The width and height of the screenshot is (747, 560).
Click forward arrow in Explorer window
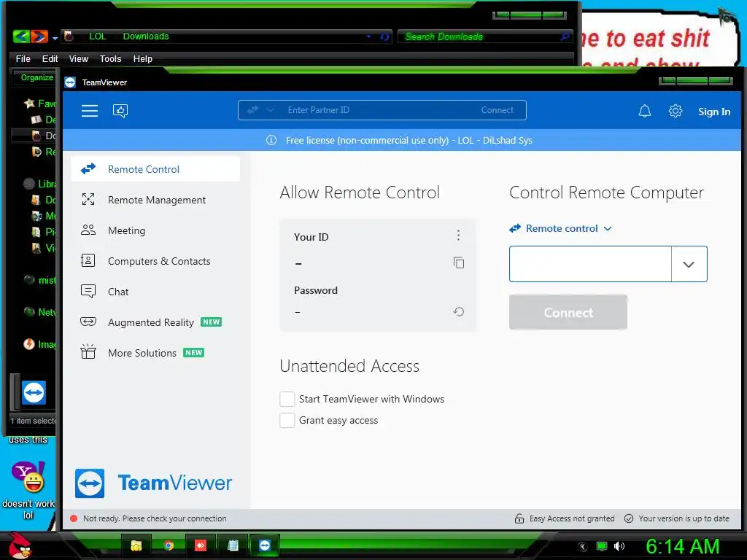point(39,36)
